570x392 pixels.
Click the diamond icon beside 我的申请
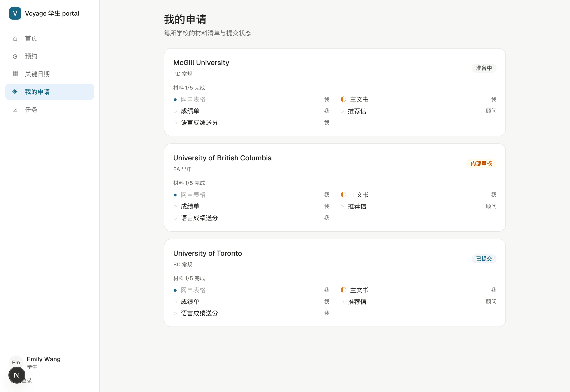point(15,92)
